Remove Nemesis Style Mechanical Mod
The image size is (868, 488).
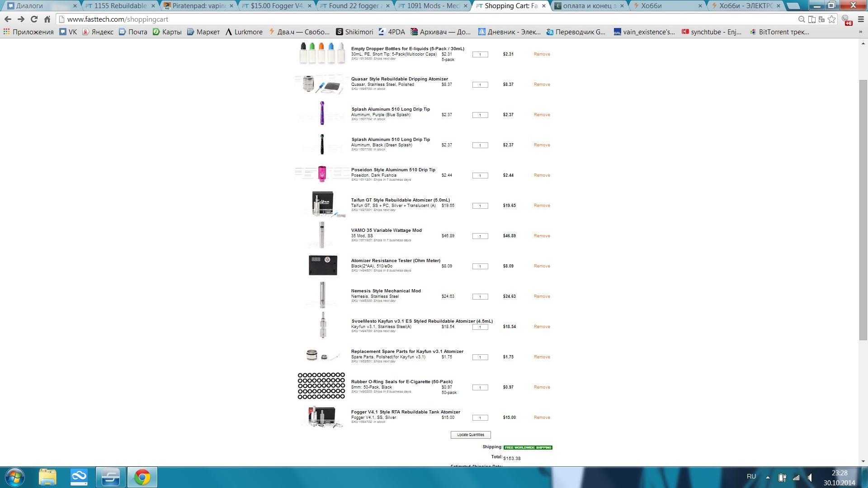click(x=542, y=296)
